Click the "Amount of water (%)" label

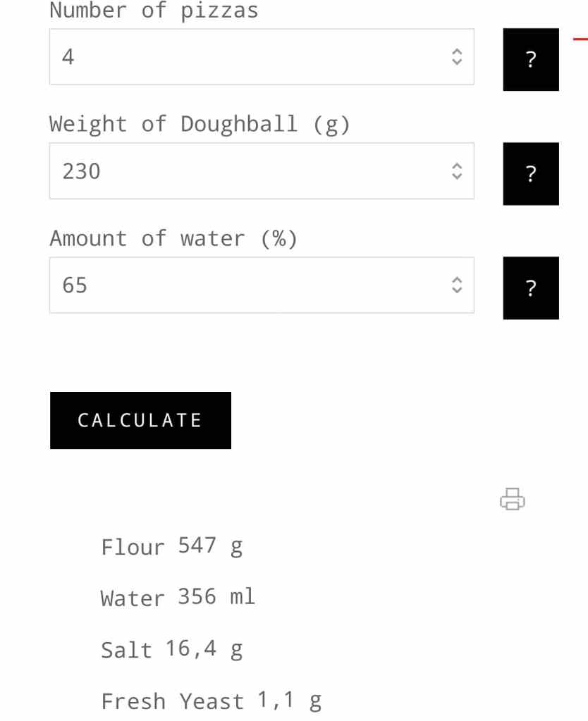173,239
